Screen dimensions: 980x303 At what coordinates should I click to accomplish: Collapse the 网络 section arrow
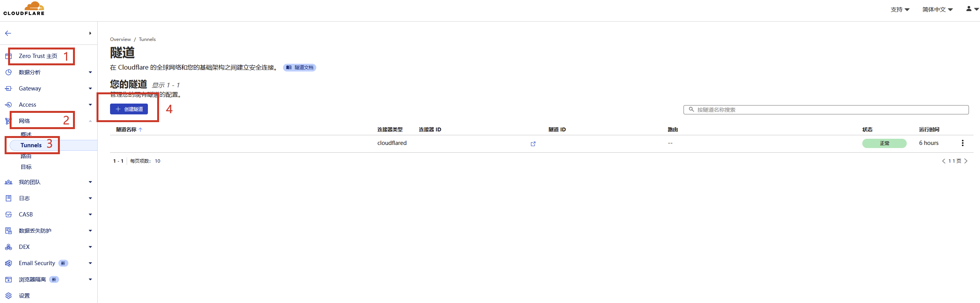[90, 121]
